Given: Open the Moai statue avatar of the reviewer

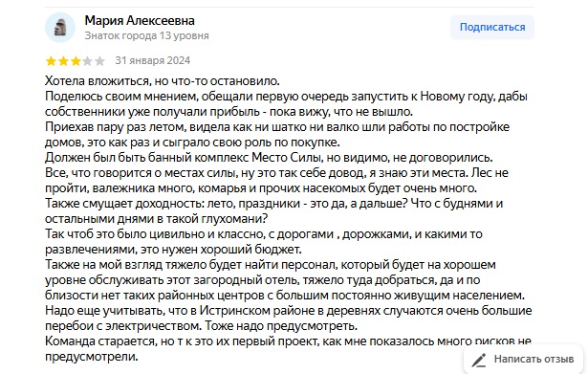Looking at the screenshot, I should [60, 28].
